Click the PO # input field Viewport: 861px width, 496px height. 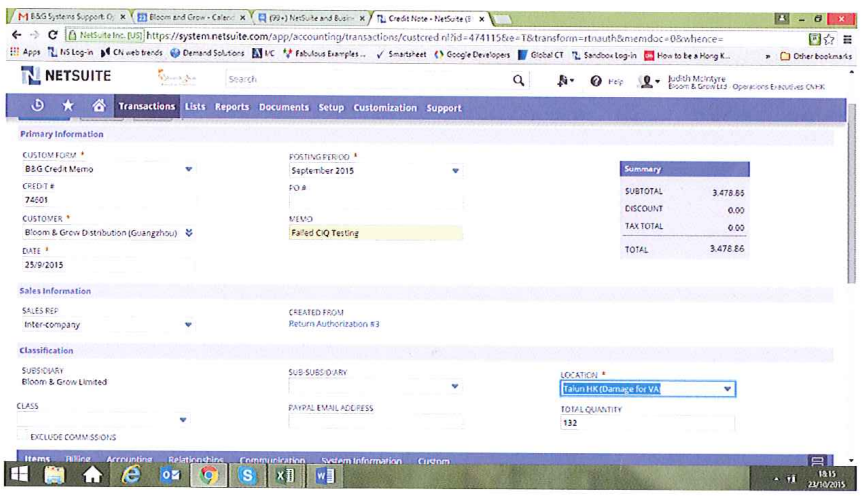click(x=376, y=202)
